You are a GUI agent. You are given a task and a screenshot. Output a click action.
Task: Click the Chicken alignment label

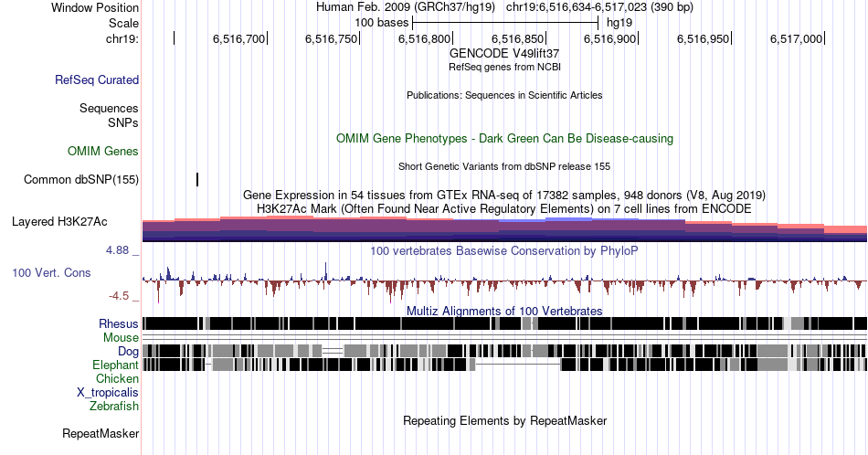tap(117, 378)
